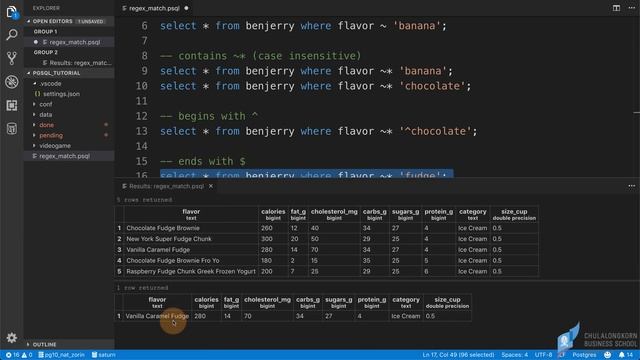Click the '-- begins with ^' comment line
The image size is (640, 360).
(x=209, y=116)
